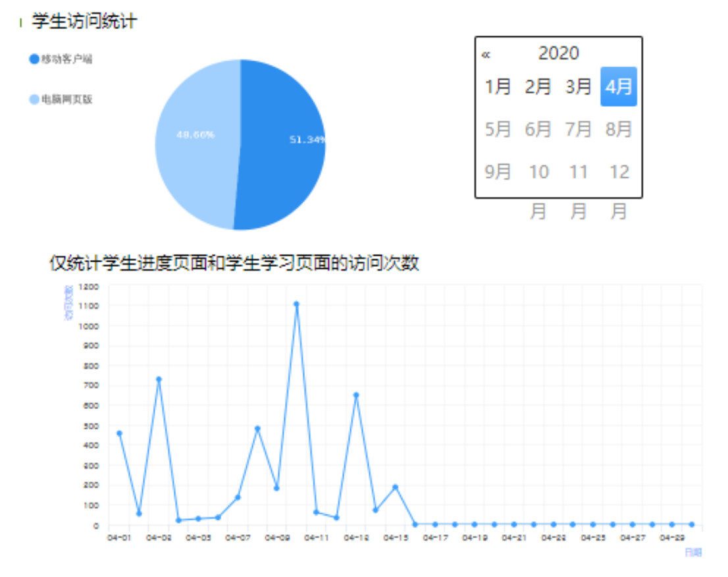Screen dimensions: 728x577
Task: Click the peak data point near 1100
Action: coord(296,304)
